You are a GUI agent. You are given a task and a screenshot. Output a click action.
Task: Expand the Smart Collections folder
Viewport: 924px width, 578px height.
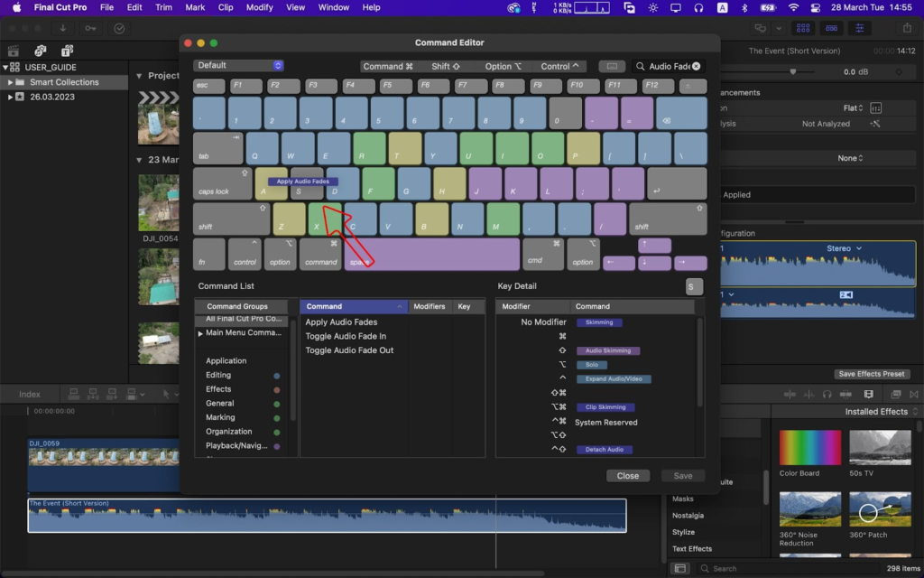pyautogui.click(x=9, y=82)
